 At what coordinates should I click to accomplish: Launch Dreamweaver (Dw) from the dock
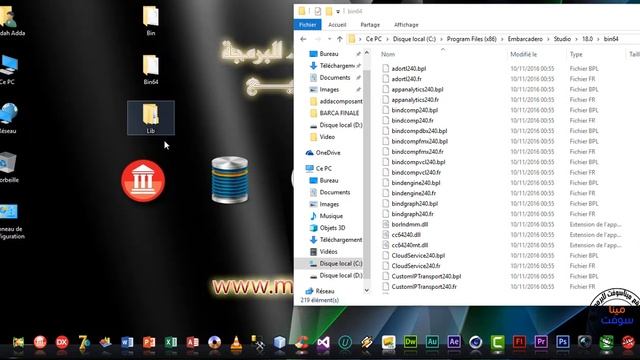click(410, 342)
